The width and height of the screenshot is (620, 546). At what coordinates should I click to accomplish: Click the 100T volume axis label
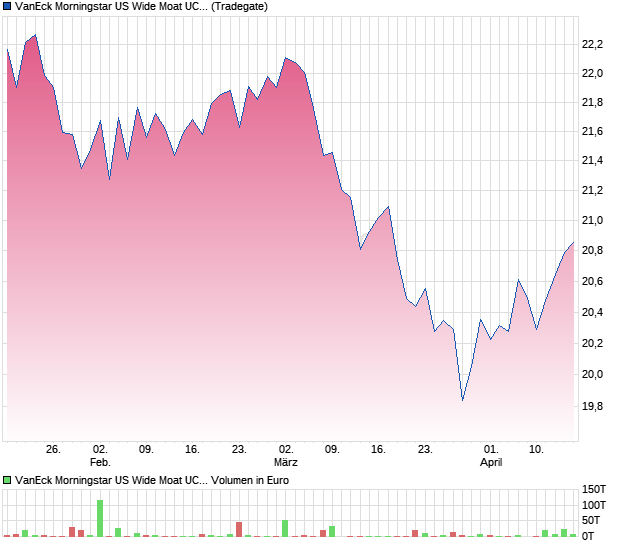point(594,505)
